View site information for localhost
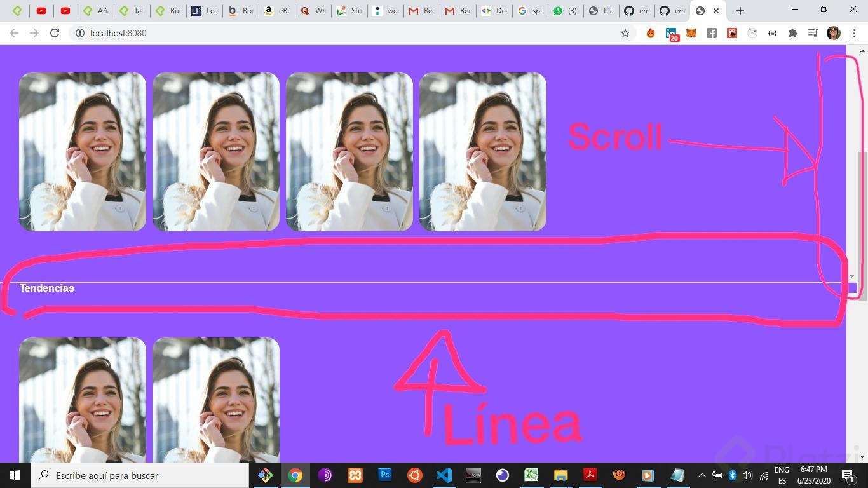The width and height of the screenshot is (868, 488). [x=80, y=33]
